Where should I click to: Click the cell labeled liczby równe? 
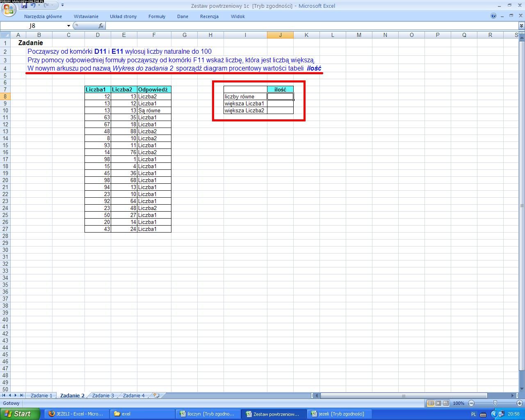[x=245, y=96]
